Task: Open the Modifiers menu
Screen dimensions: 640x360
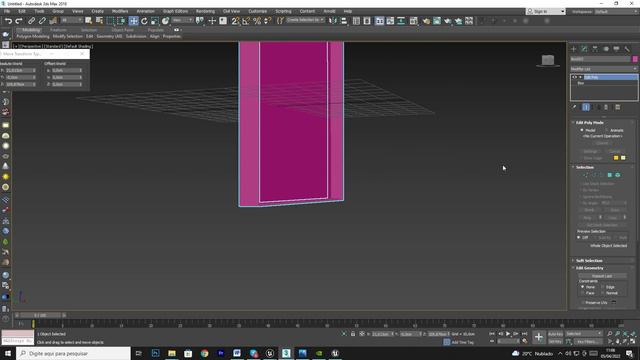Action: tap(120, 11)
